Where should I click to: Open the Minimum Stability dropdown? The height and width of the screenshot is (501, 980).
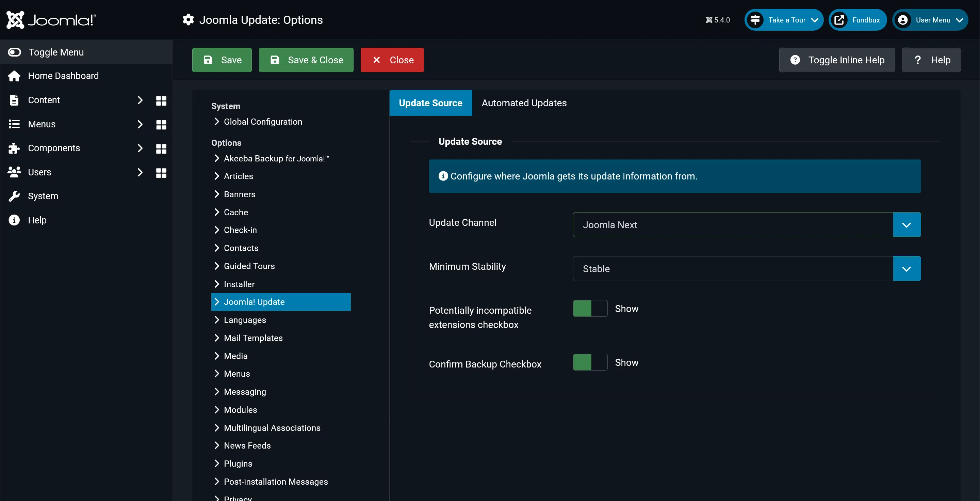747,269
